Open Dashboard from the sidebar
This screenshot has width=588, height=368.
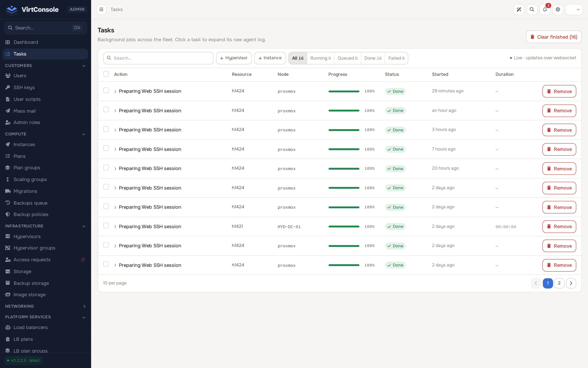[45, 42]
